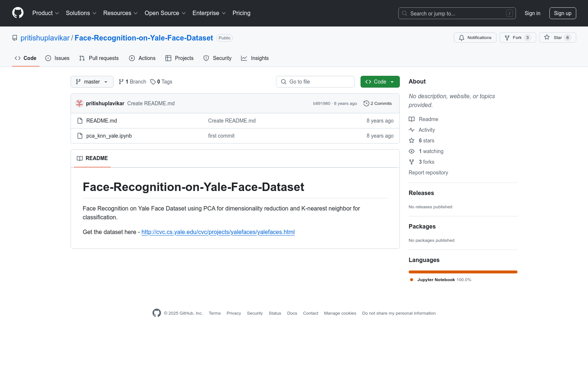Click the orange Jupyter Notebook language bar
The height and width of the screenshot is (368, 588).
point(463,272)
